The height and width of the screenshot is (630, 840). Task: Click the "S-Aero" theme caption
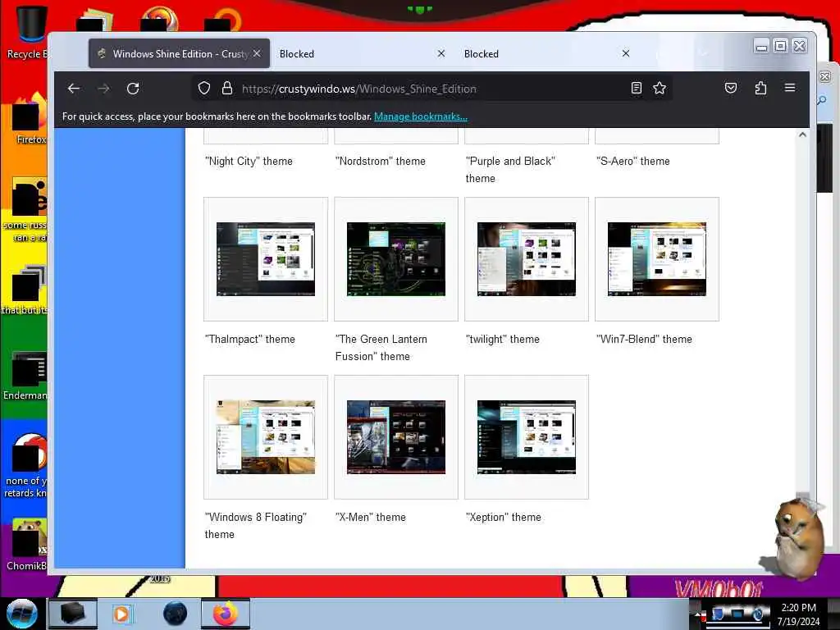[x=633, y=162]
